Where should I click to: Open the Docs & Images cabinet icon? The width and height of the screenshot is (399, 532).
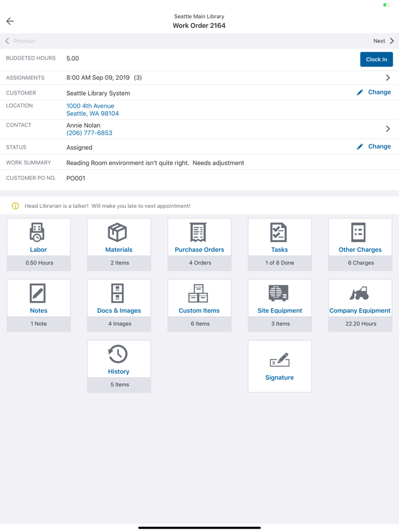117,293
